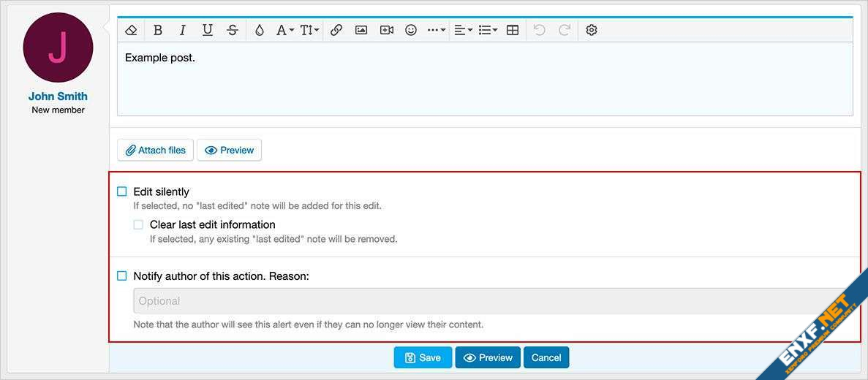
Task: Toggle bold formatting in editor toolbar
Action: click(x=158, y=30)
